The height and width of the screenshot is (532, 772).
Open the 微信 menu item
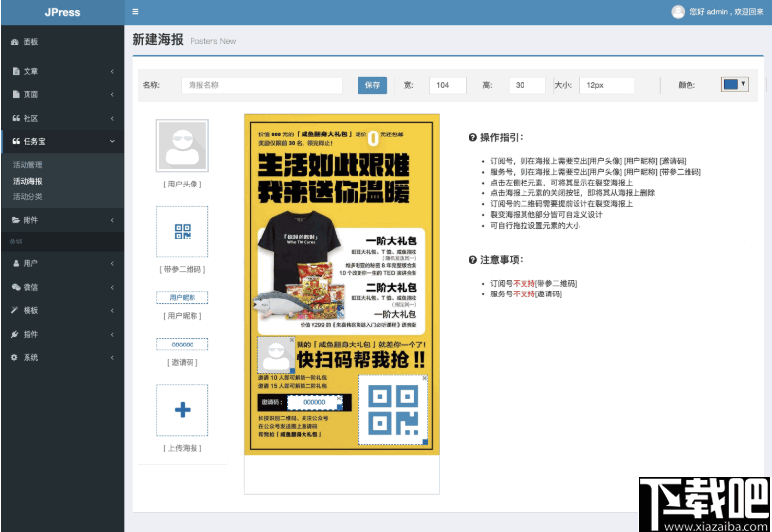pos(62,287)
